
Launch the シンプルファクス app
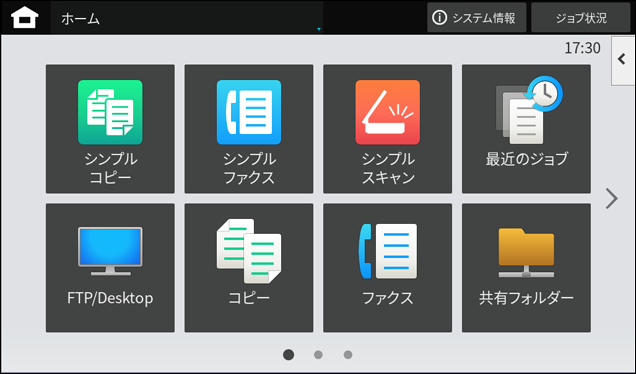249,129
